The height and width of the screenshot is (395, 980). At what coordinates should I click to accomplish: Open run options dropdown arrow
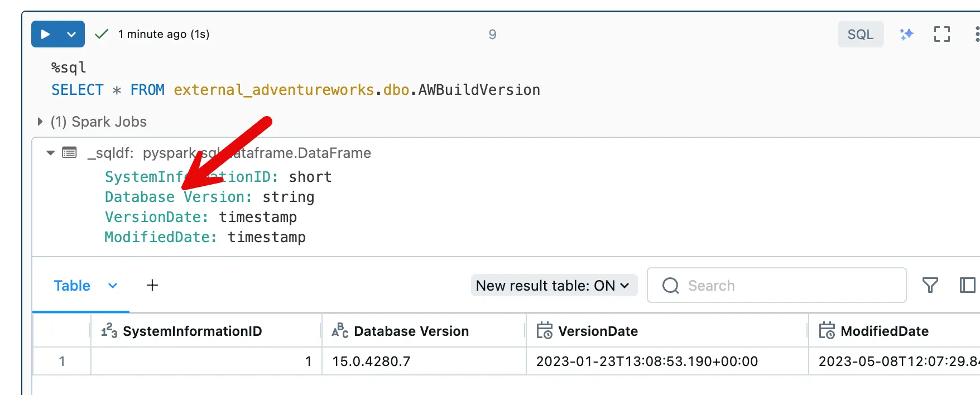71,35
